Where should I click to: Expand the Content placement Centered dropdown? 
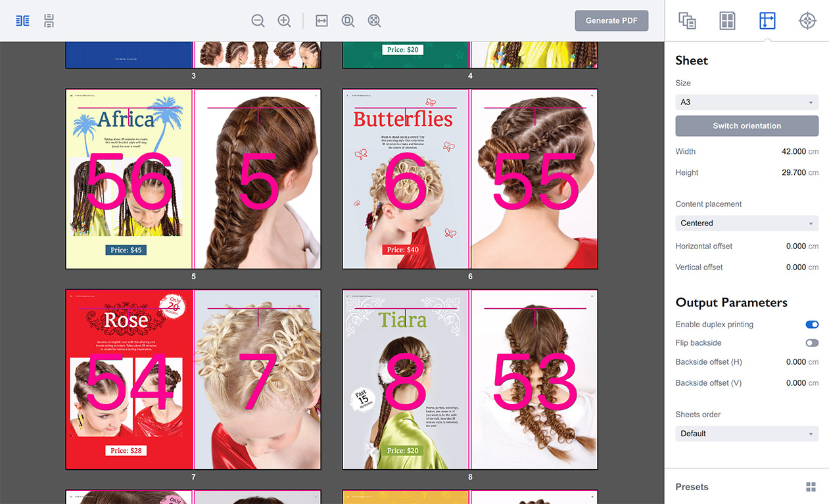coord(747,223)
